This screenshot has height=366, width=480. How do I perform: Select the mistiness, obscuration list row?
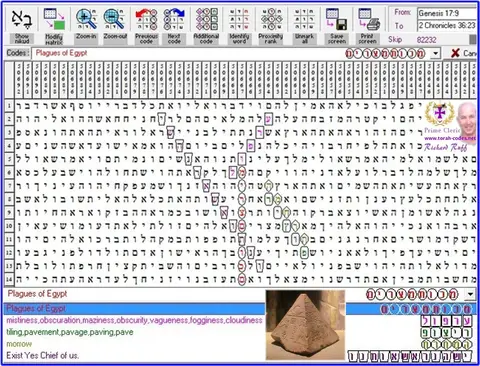click(134, 321)
